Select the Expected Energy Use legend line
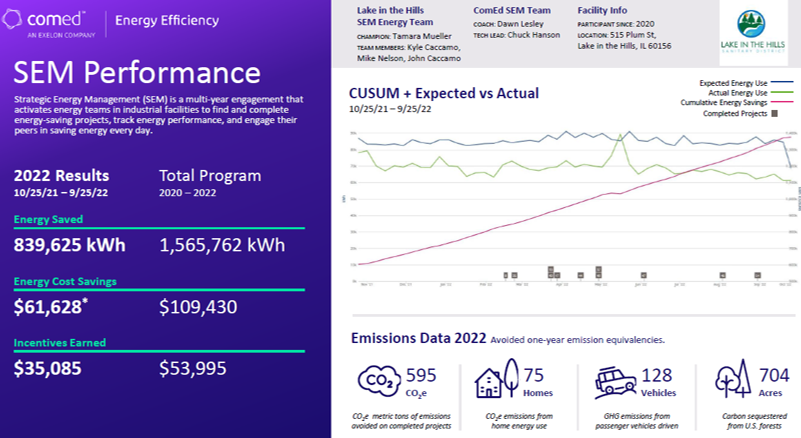 pos(782,82)
